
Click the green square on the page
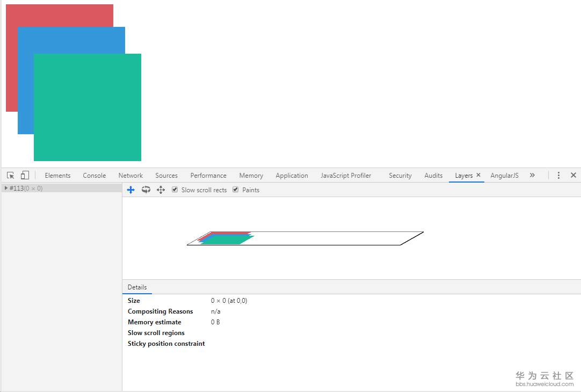pyautogui.click(x=88, y=107)
